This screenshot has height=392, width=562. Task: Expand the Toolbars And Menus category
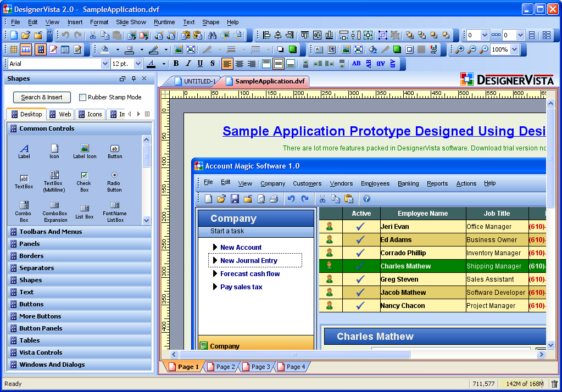click(x=79, y=232)
